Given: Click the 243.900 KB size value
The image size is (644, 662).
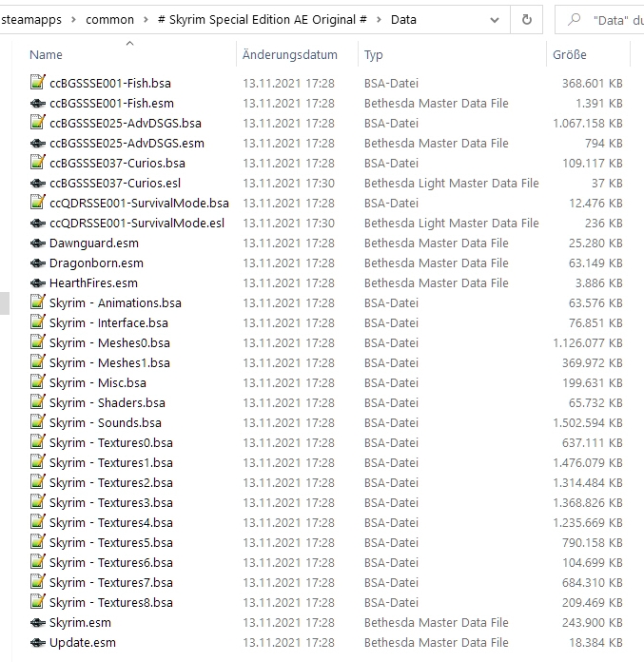Looking at the screenshot, I should pos(593,622).
